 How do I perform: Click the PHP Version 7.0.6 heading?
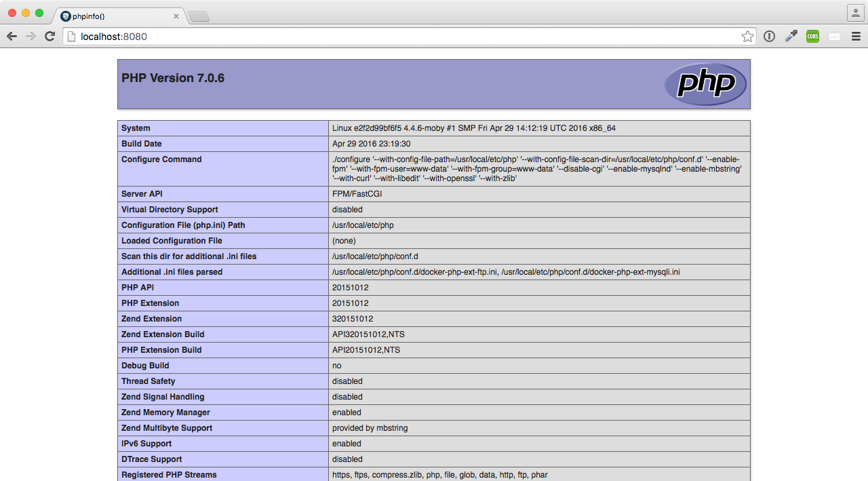pos(173,78)
